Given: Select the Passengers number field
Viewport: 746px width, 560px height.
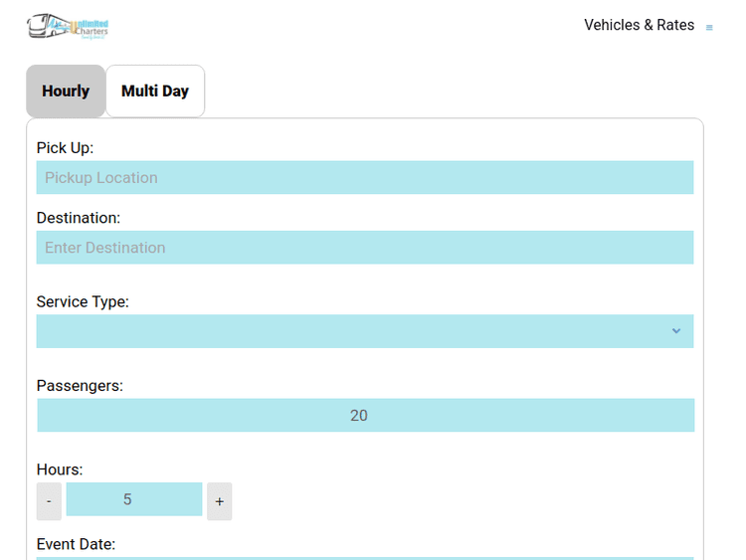Looking at the screenshot, I should point(364,416).
